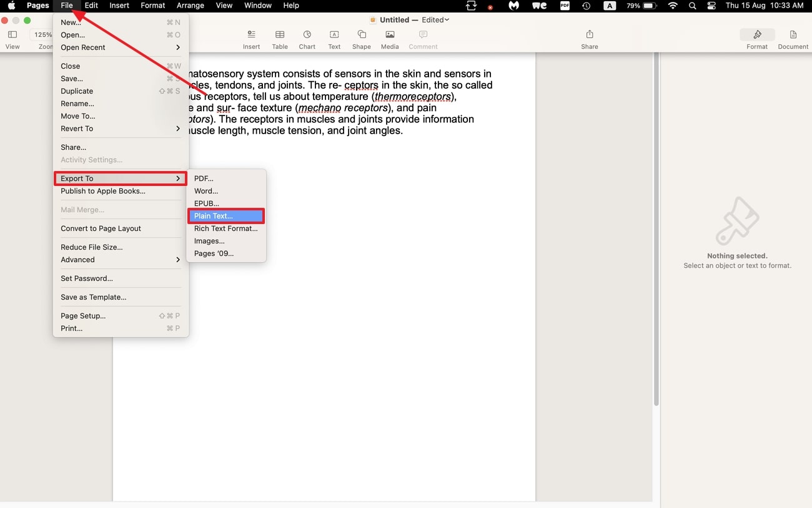The image size is (812, 508).
Task: Choose Convert to Page Layout
Action: pos(121,228)
